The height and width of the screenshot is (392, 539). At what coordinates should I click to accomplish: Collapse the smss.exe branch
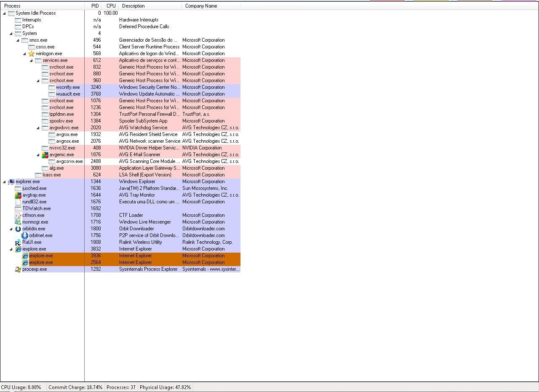18,40
